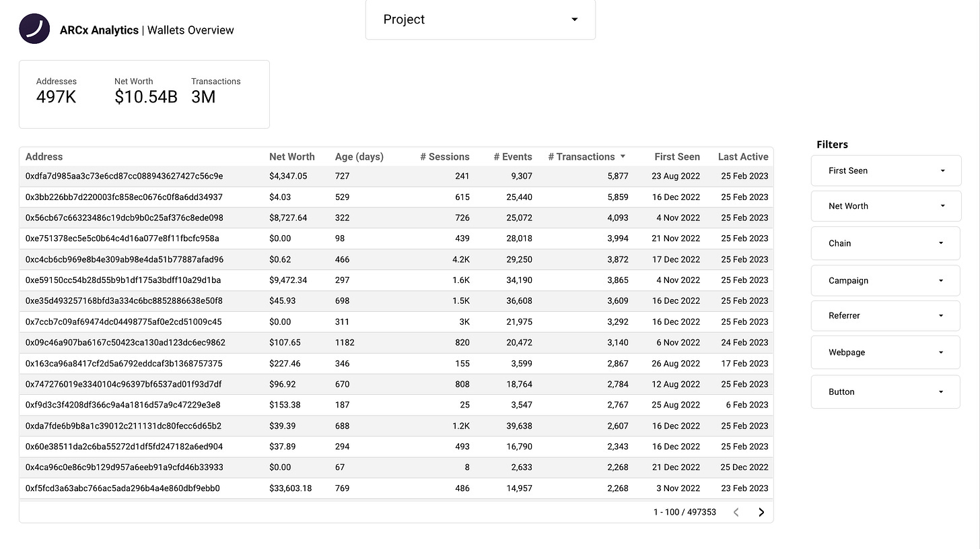Expand the Button filter
Image resolution: width=980 pixels, height=549 pixels.
pyautogui.click(x=885, y=391)
